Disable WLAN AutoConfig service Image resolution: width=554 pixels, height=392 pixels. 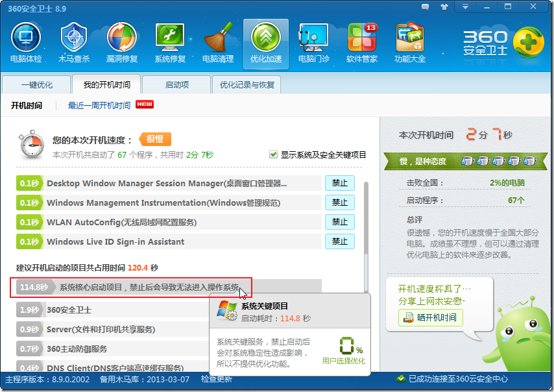tap(339, 222)
